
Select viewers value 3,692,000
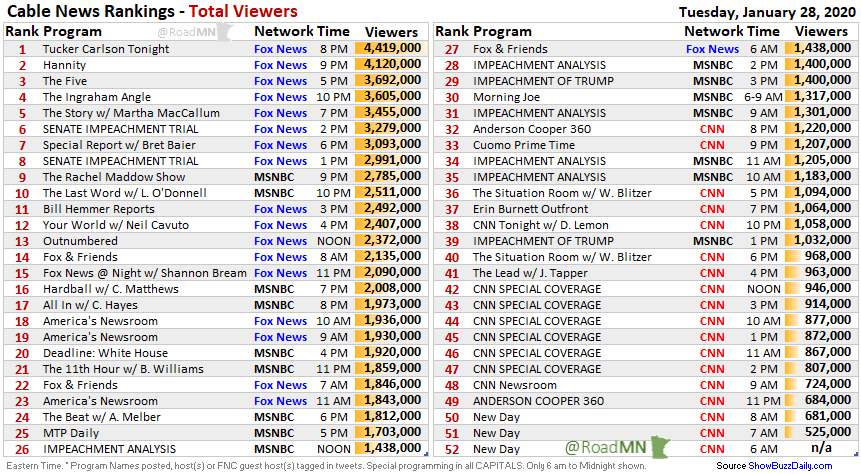click(x=392, y=80)
